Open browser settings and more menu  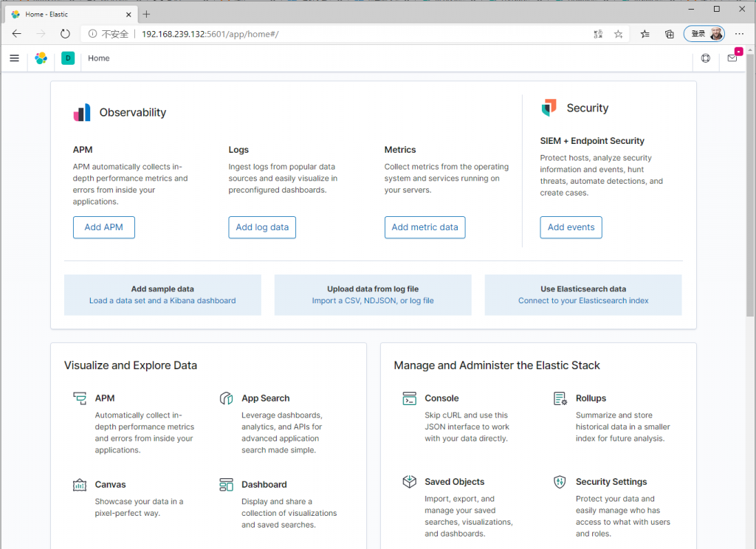739,34
